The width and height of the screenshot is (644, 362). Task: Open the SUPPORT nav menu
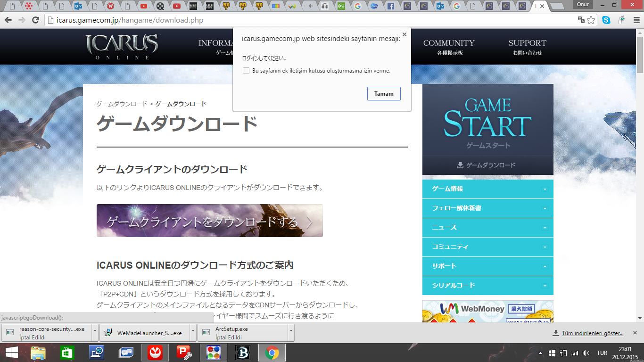click(527, 47)
